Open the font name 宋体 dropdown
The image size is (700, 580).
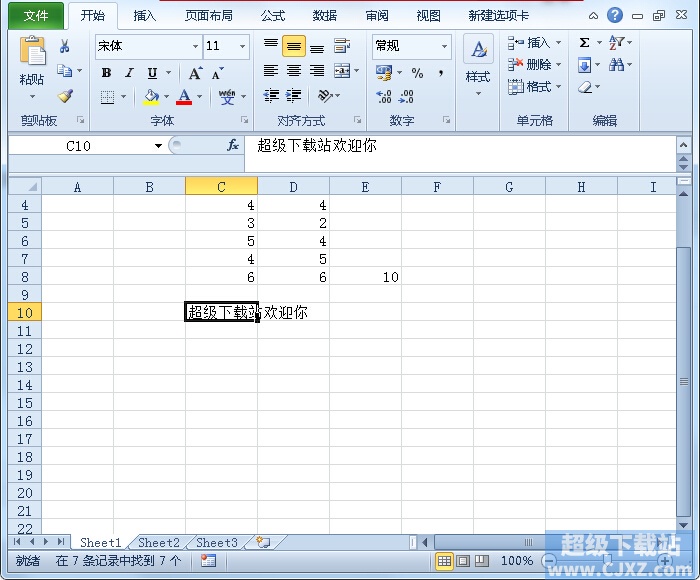click(195, 46)
